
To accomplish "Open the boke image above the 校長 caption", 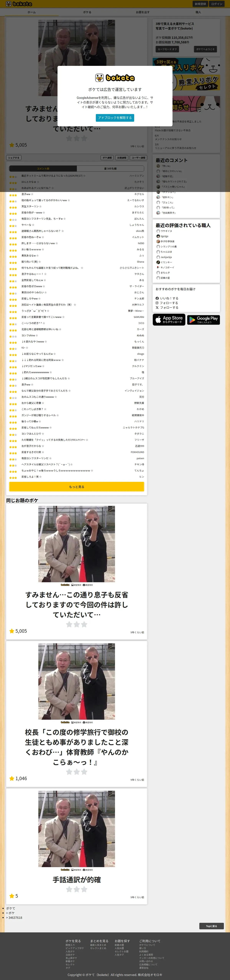I will click(77, 681).
